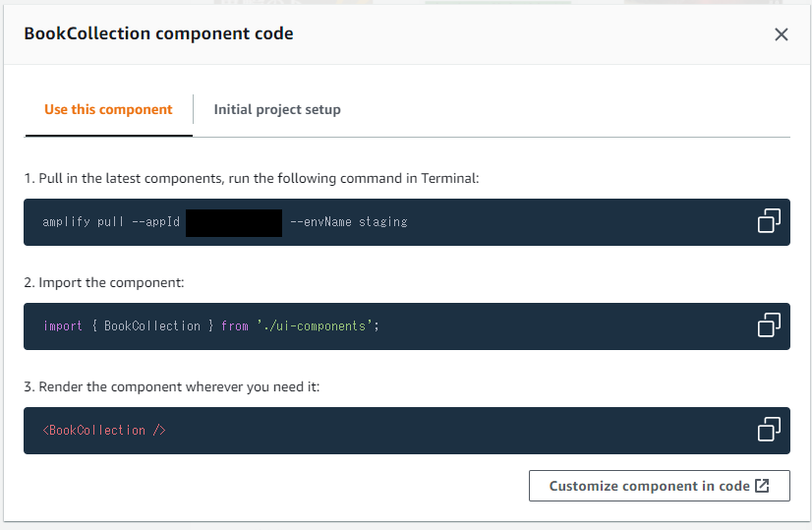Image resolution: width=812 pixels, height=530 pixels.
Task: Click the <BookCollection /> JSX tag
Action: coord(104,430)
